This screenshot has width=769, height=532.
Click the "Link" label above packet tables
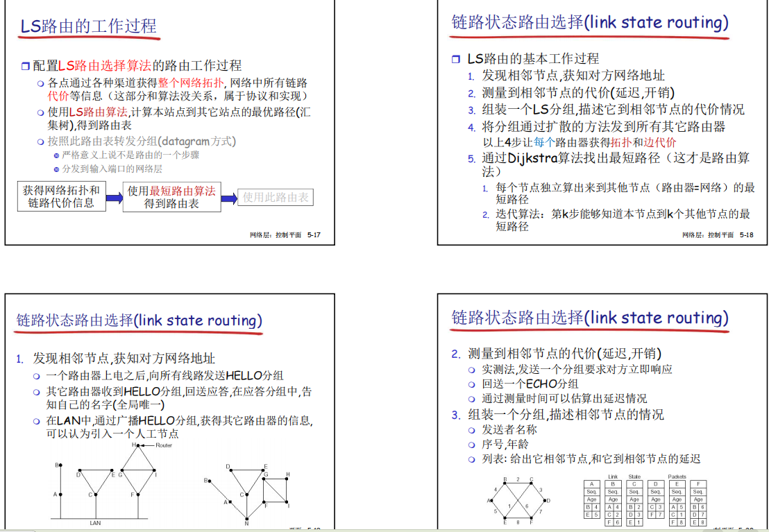(613, 477)
